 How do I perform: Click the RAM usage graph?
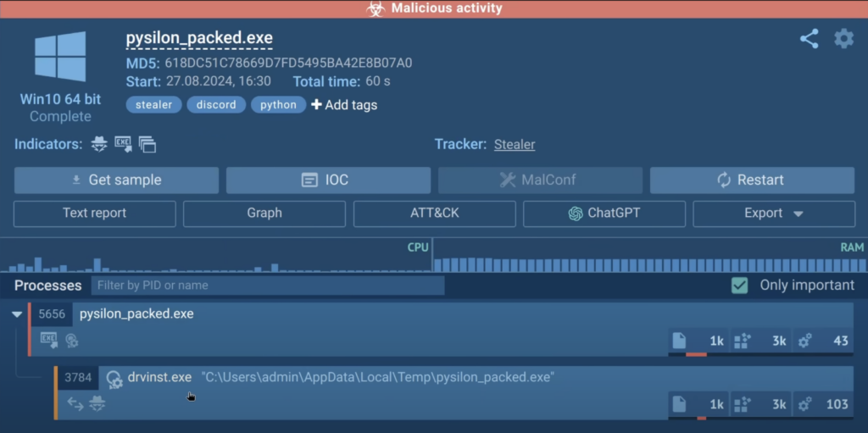(x=650, y=257)
